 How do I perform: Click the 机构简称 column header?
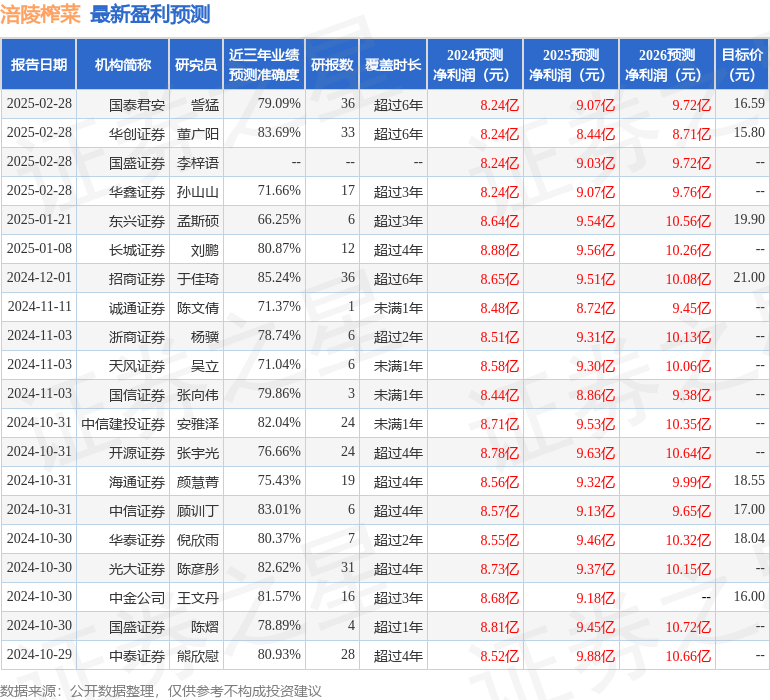pos(123,65)
